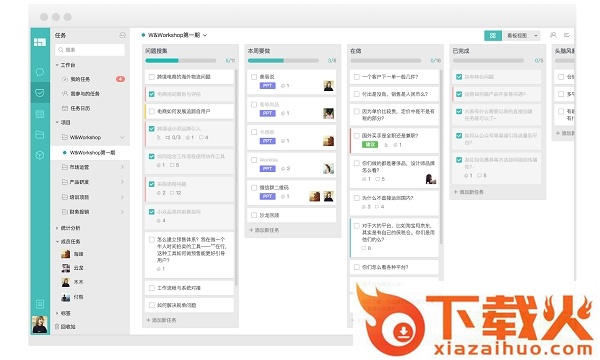Screen dimensions: 600x360
Task: Click the 本周要做 column progress bar
Action: (283, 60)
